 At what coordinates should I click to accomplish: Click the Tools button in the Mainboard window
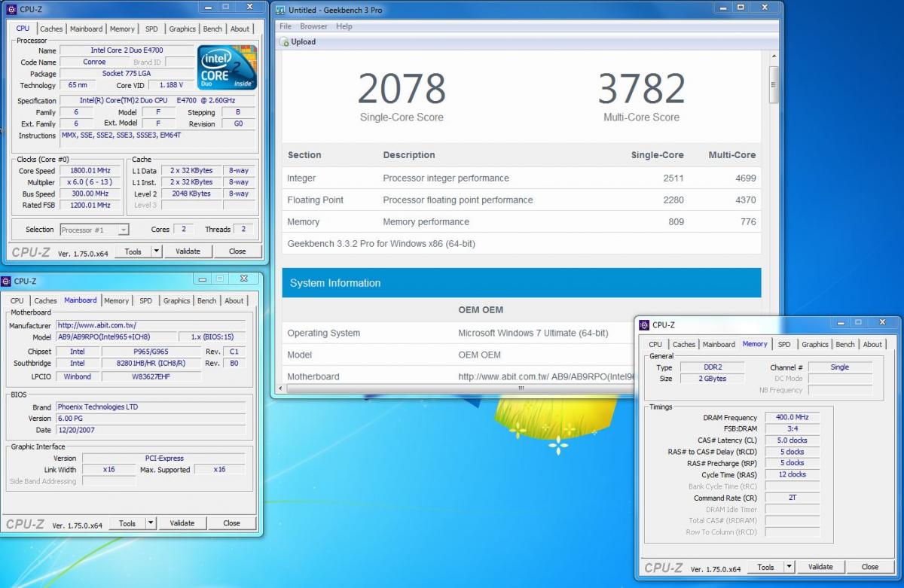click(x=127, y=523)
